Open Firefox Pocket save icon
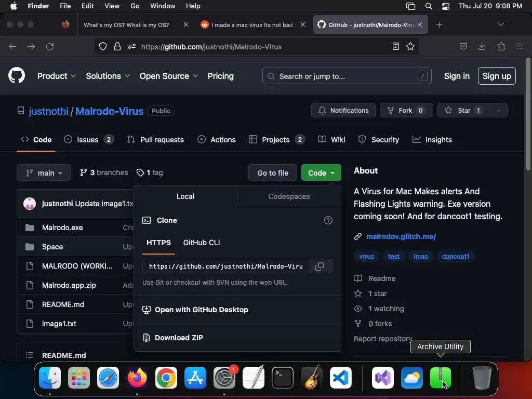Screen dimensions: 532x399 [463, 46]
